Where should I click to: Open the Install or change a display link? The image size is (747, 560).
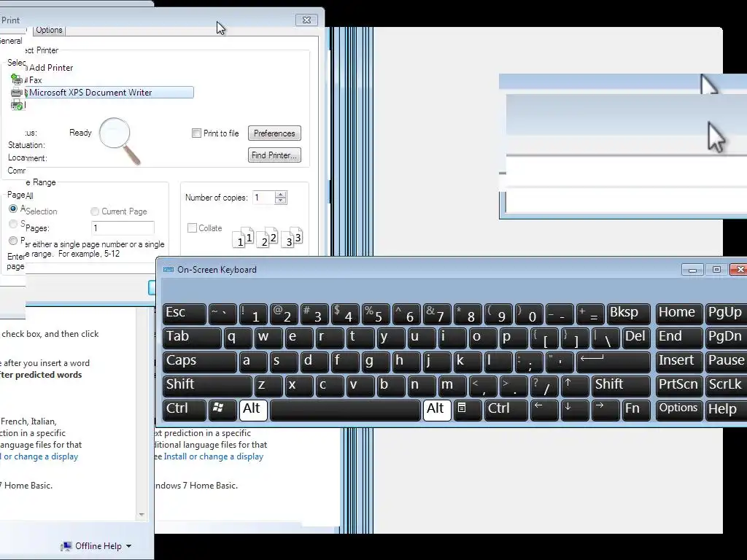214,456
